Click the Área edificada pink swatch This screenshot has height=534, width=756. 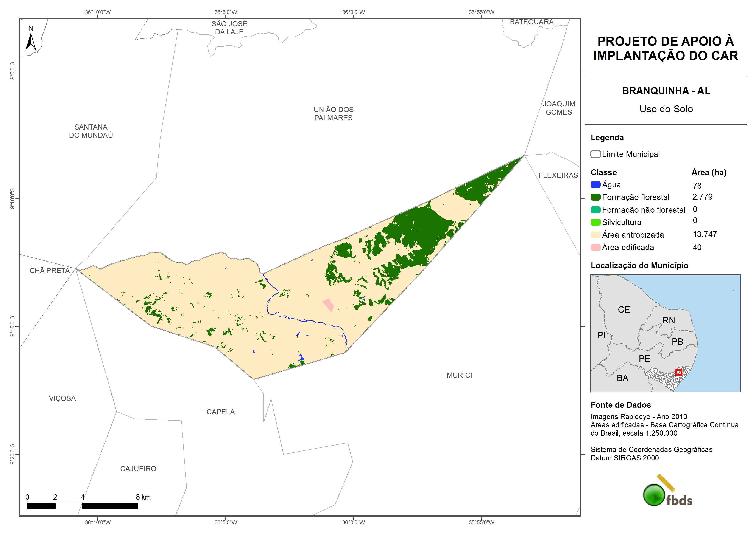595,247
